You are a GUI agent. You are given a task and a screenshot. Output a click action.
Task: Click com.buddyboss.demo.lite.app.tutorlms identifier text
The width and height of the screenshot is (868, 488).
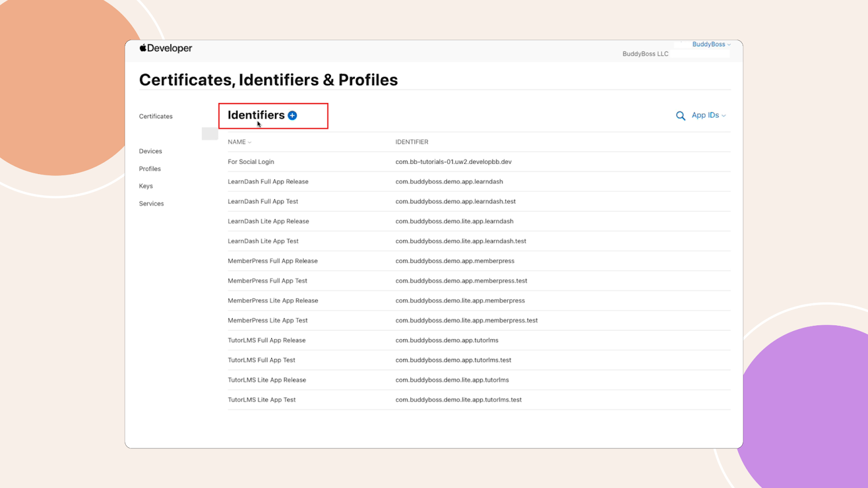(x=452, y=380)
